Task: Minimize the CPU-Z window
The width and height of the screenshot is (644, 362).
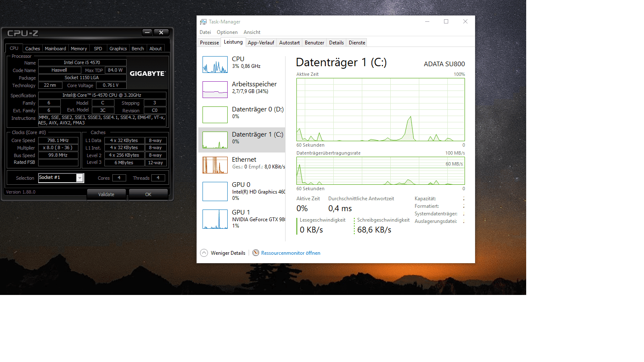Action: tap(147, 32)
